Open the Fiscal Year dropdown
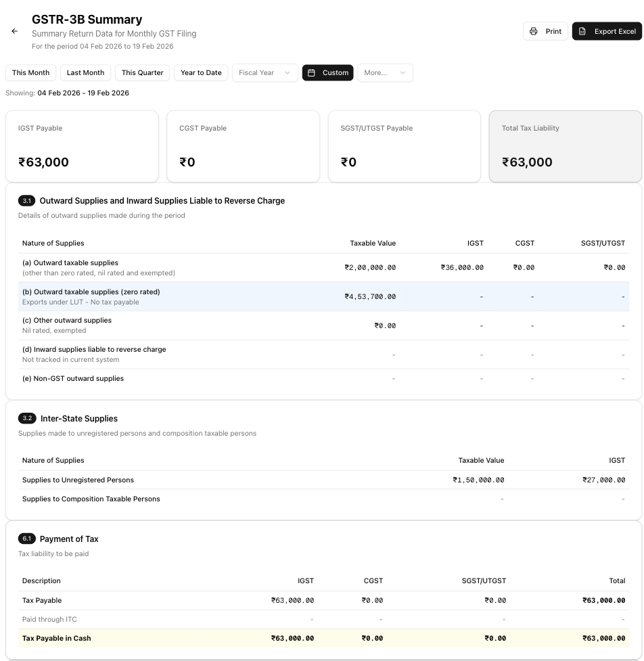This screenshot has height=661, width=644. tap(264, 73)
